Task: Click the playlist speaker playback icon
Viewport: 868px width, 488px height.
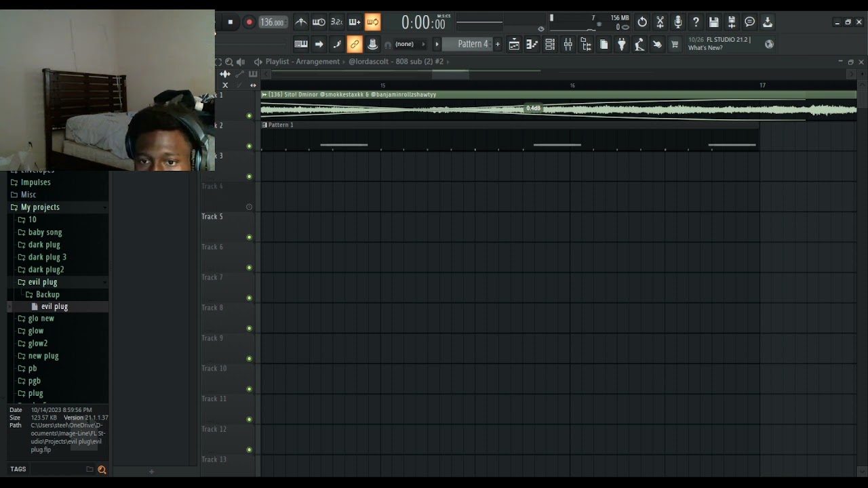Action: click(240, 62)
